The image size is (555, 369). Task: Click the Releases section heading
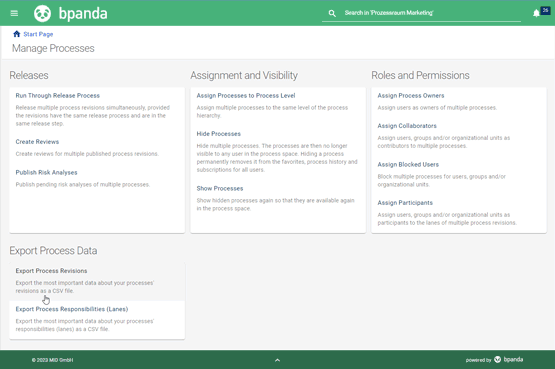click(29, 75)
